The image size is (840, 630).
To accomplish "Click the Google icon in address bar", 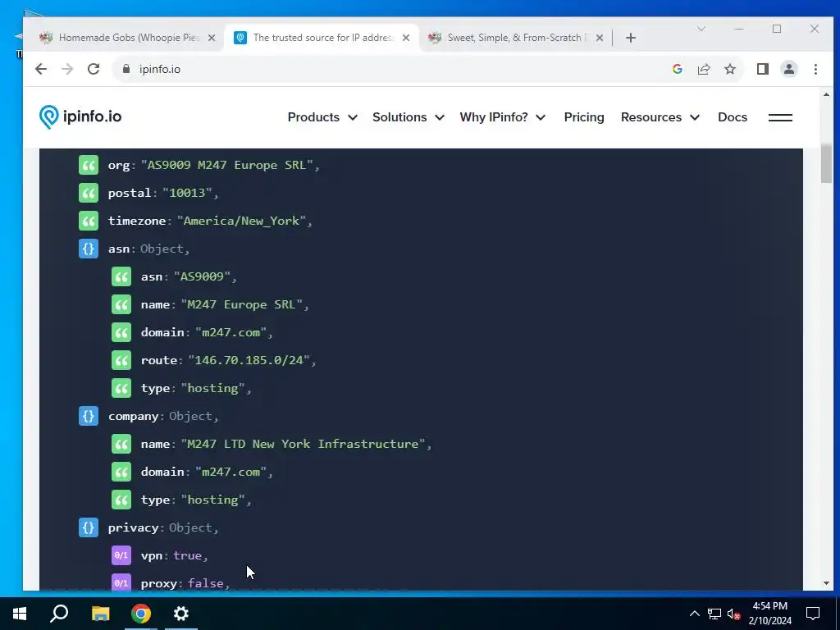I will tap(677, 69).
